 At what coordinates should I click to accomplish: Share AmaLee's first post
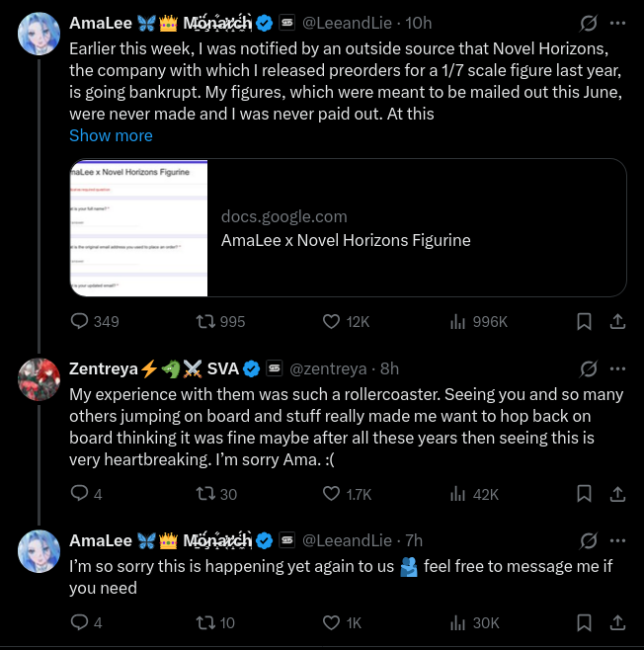click(x=617, y=321)
